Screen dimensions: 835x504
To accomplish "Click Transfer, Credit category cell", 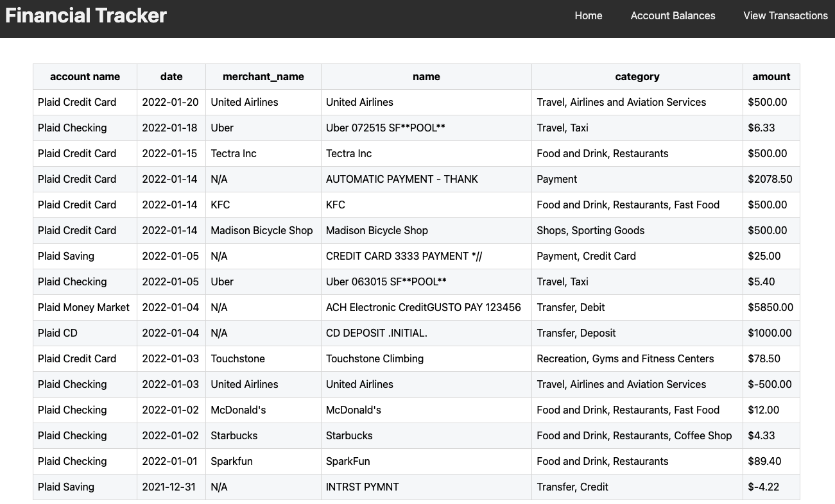I will click(637, 487).
